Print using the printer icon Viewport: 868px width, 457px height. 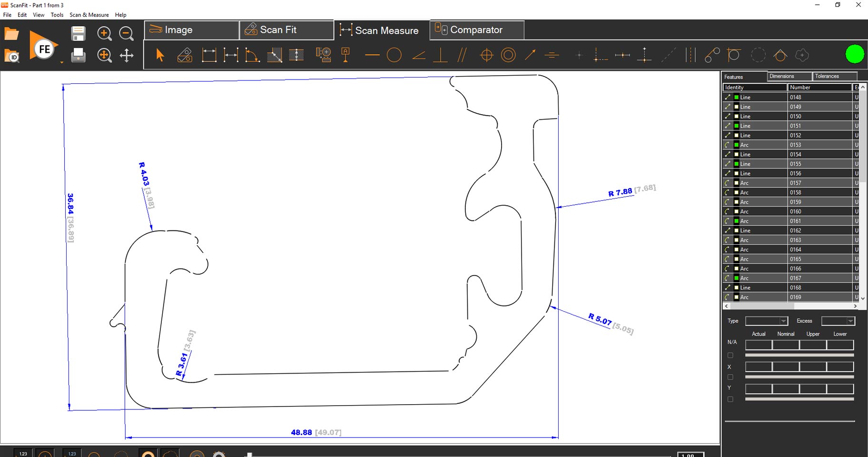tap(78, 55)
